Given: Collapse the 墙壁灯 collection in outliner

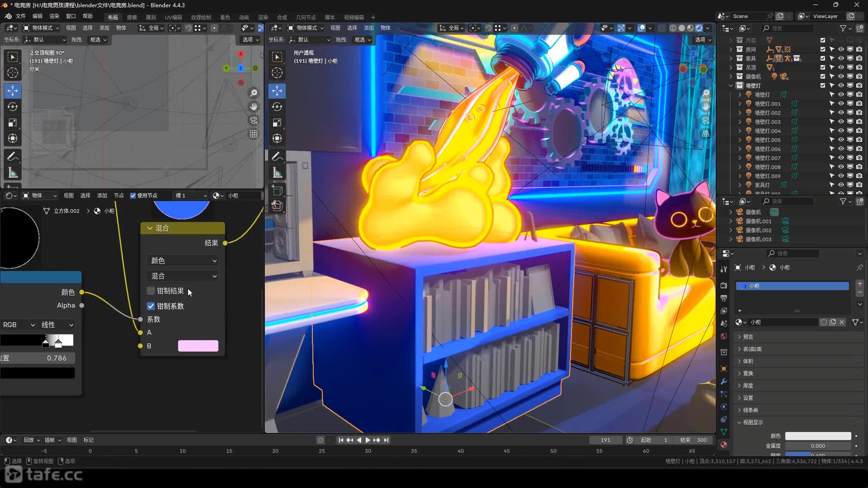Looking at the screenshot, I should click(731, 85).
